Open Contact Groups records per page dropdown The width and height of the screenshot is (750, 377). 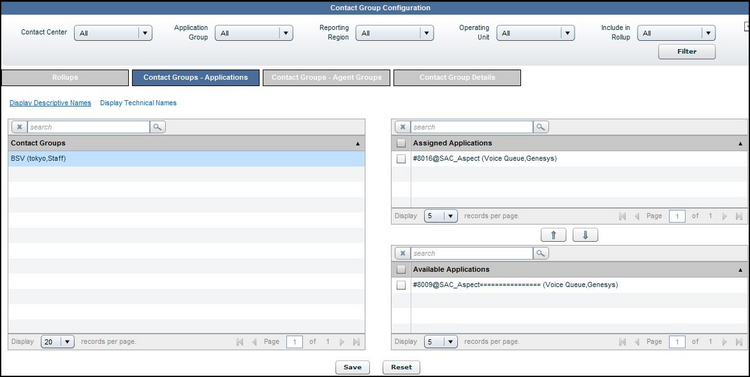[57, 342]
